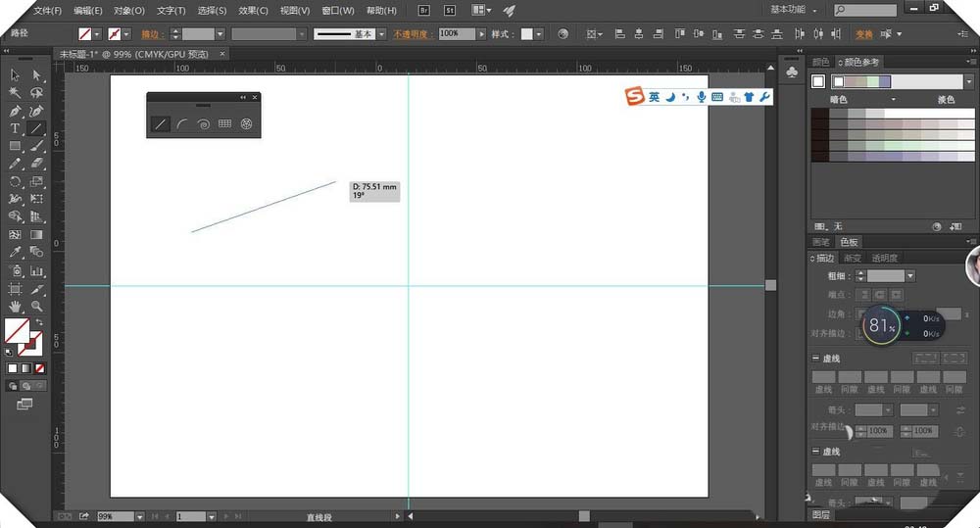Toggle Sogou 英 language mode
This screenshot has height=528, width=980.
pos(654,97)
